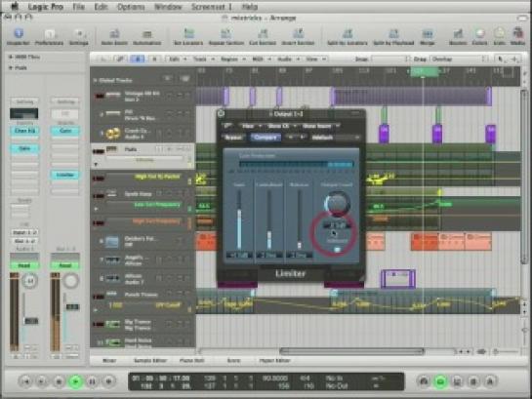
Task: Open the Snap dropdown
Action: coord(389,59)
